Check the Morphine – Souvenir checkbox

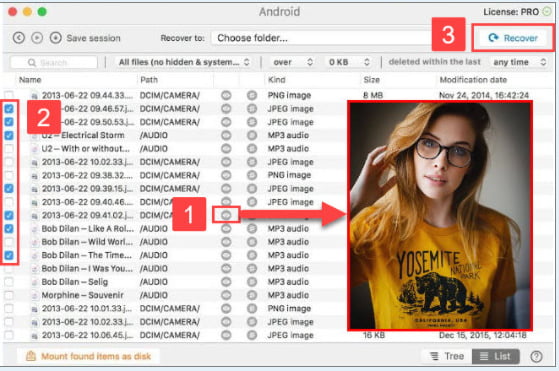9,295
